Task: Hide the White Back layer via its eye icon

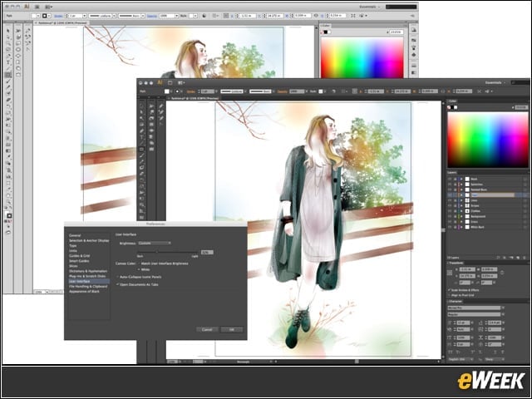Action: pos(450,227)
